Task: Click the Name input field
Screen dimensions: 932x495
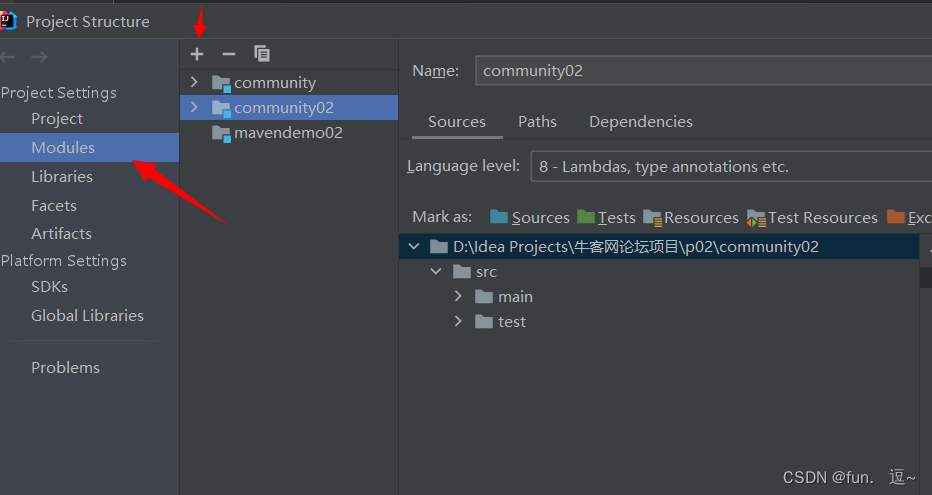Action: (x=704, y=71)
